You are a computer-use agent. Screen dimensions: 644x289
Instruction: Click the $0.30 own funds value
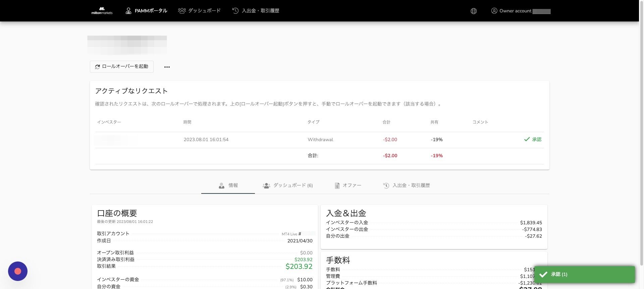306,287
